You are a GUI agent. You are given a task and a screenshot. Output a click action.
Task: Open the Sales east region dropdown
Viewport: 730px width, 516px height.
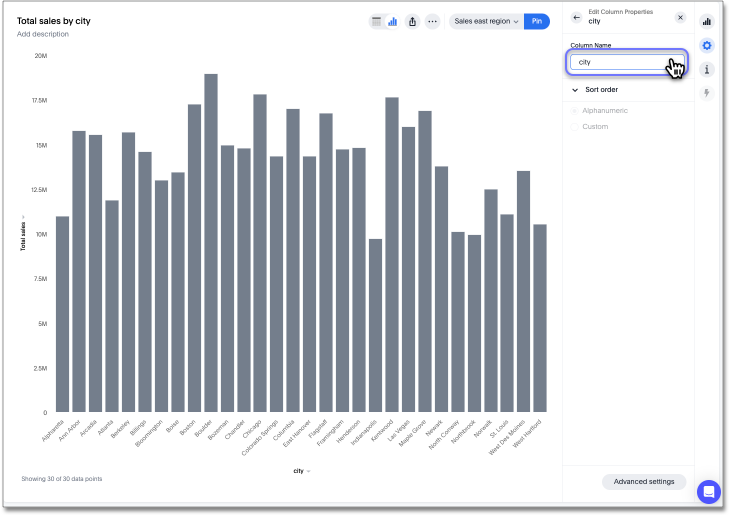pos(486,21)
